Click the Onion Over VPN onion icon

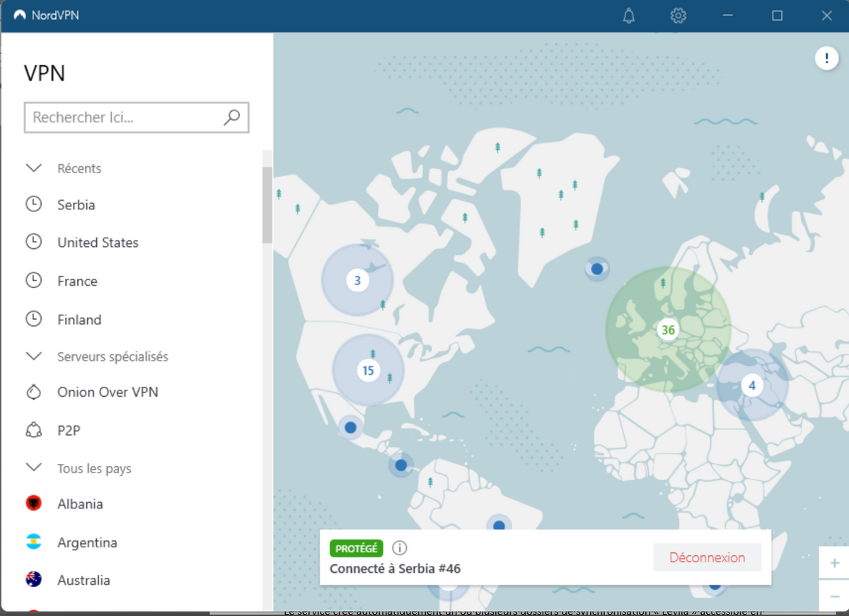[33, 392]
